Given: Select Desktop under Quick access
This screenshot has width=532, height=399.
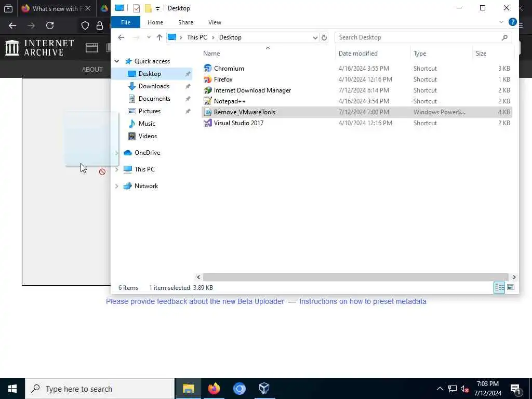Looking at the screenshot, I should point(149,74).
